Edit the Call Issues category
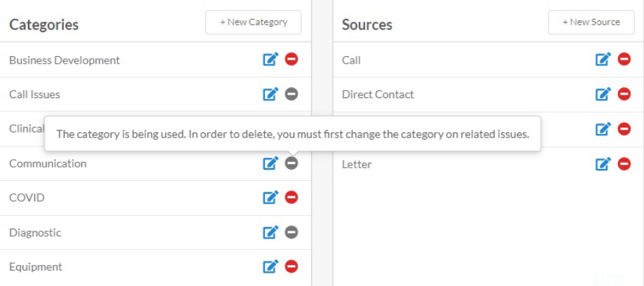This screenshot has width=644, height=286. tap(270, 94)
